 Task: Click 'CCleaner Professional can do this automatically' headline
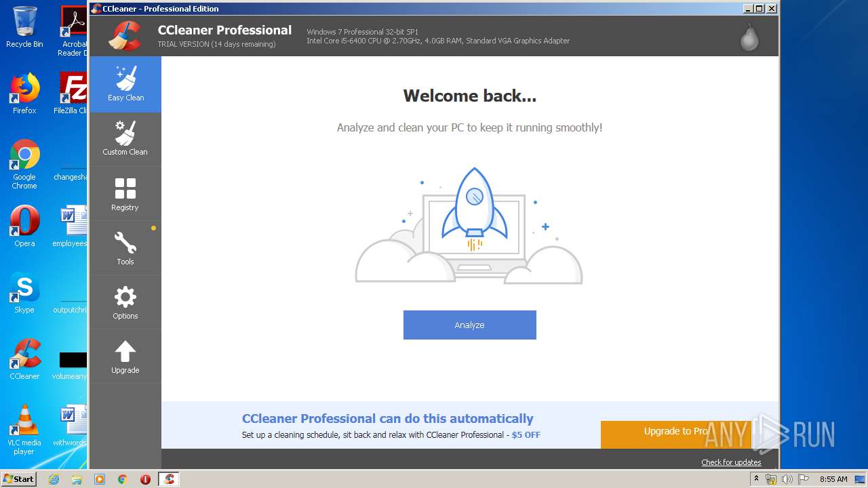(x=388, y=419)
